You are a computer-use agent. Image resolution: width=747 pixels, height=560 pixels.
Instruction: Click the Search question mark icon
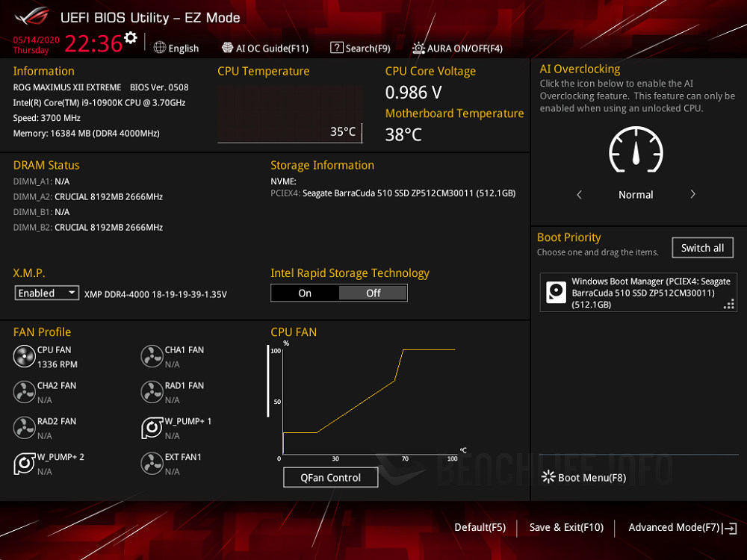pos(336,48)
